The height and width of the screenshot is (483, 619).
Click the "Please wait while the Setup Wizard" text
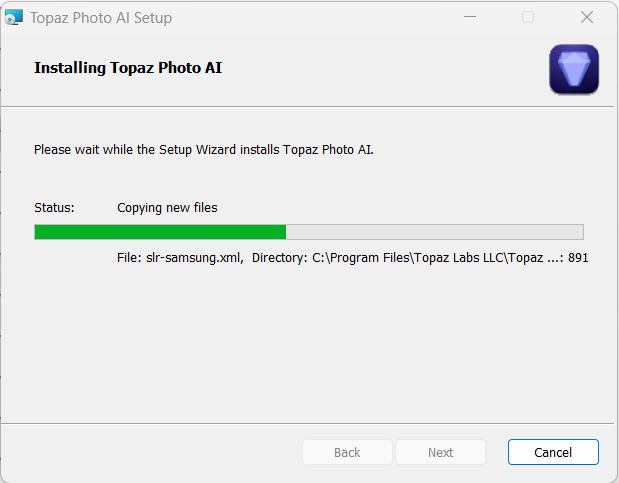137,150
